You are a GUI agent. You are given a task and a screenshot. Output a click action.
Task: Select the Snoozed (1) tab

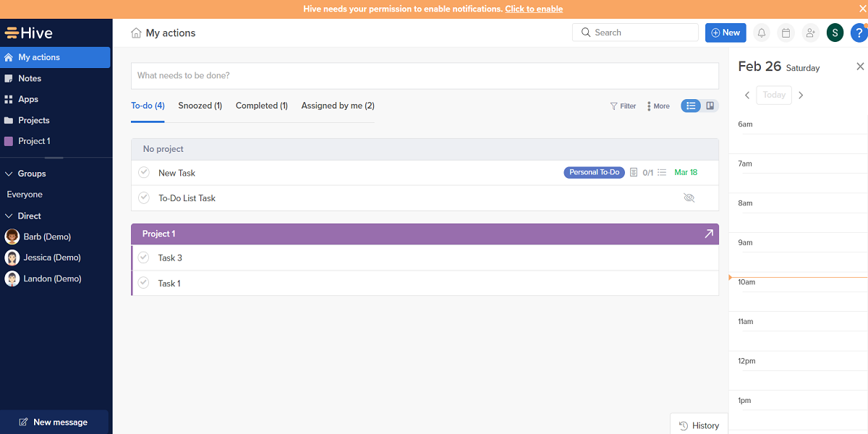coord(200,106)
